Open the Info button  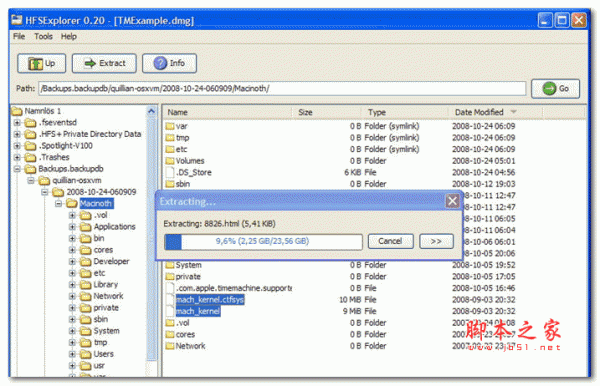[169, 63]
